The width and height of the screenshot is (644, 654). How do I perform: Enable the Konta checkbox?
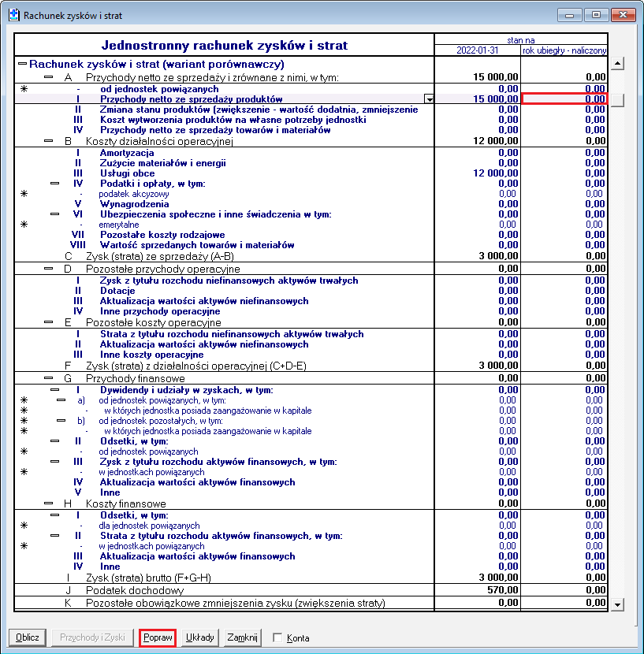277,637
